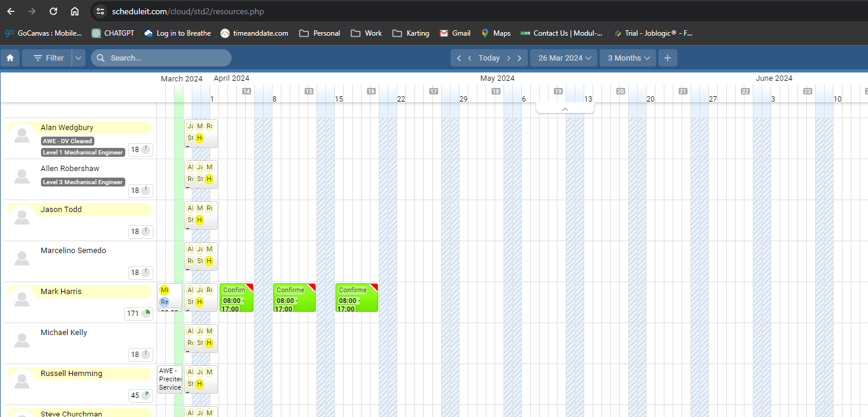
Task: Select the AWE - Precitec Service event
Action: 170,379
